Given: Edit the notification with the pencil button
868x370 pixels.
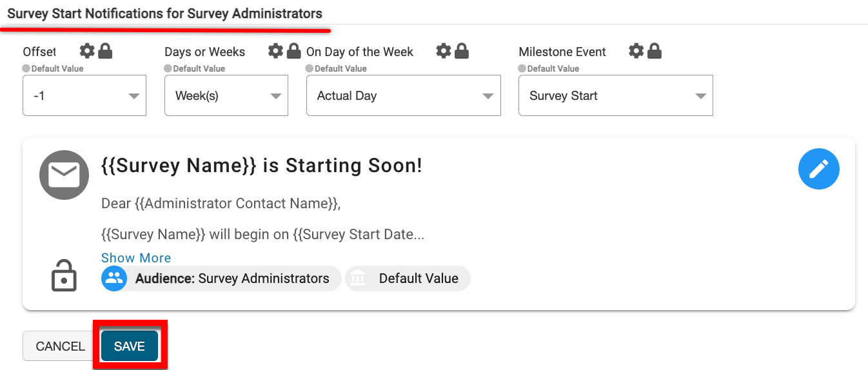Looking at the screenshot, I should (x=818, y=169).
